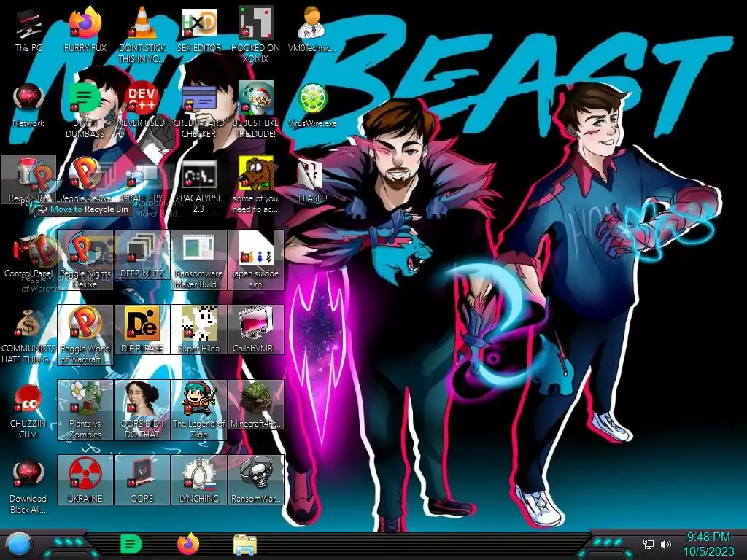Select The Legend of Zilda icon
The image size is (747, 560).
click(x=198, y=410)
